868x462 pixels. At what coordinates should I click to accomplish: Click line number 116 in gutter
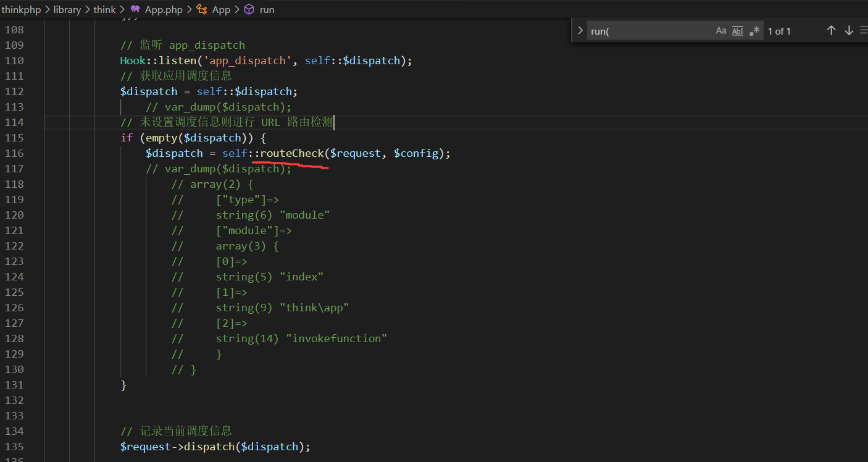pos(14,153)
